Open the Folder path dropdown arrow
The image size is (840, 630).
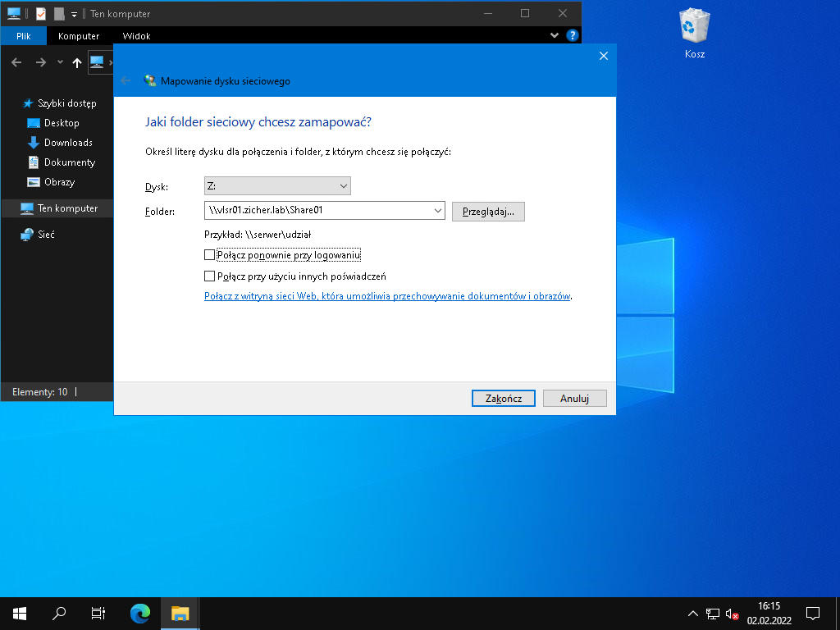click(x=436, y=211)
